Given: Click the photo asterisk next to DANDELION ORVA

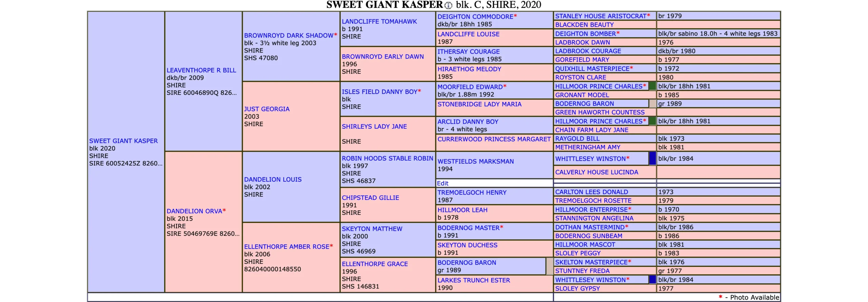Looking at the screenshot, I should pos(224,210).
